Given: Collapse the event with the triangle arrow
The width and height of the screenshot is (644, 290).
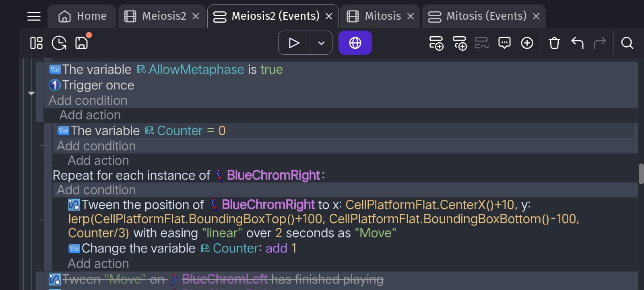Looking at the screenshot, I should point(31,93).
